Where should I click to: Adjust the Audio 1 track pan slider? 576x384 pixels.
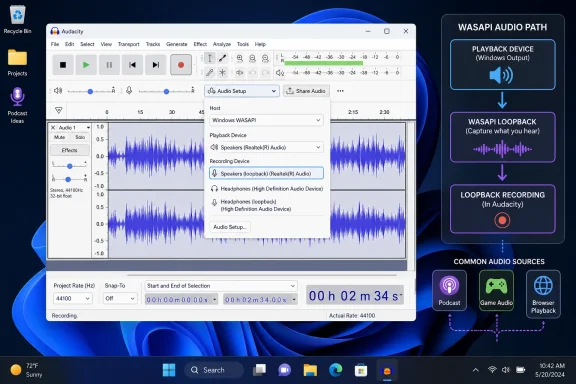coord(68,179)
